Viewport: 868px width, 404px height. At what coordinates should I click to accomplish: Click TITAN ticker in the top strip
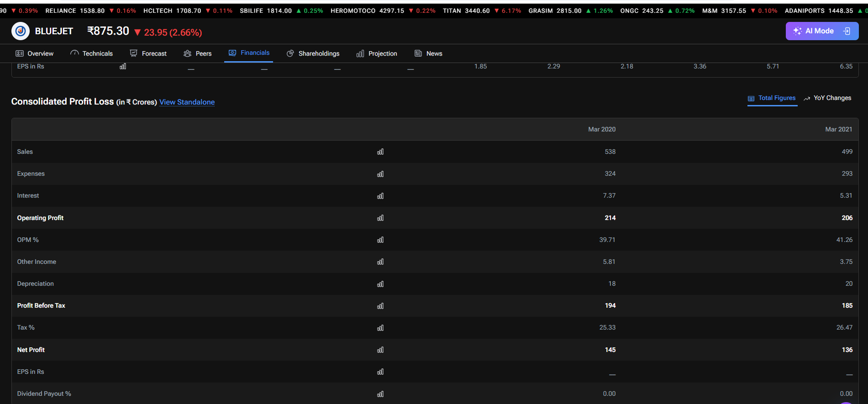[x=482, y=10]
